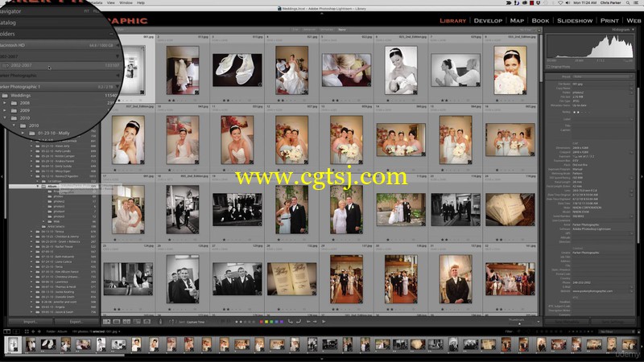Select the Painter spray can tool
Screen dimensions: 644x362
coord(160,322)
